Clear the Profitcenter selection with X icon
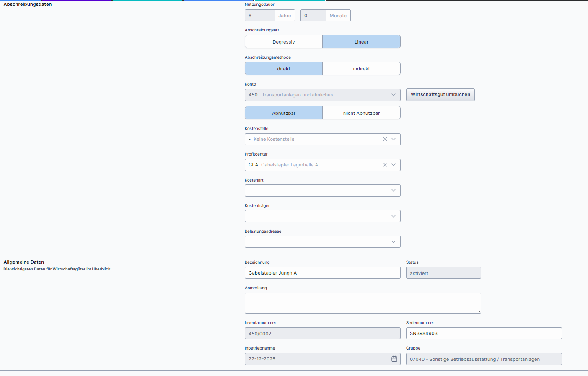 coord(385,165)
